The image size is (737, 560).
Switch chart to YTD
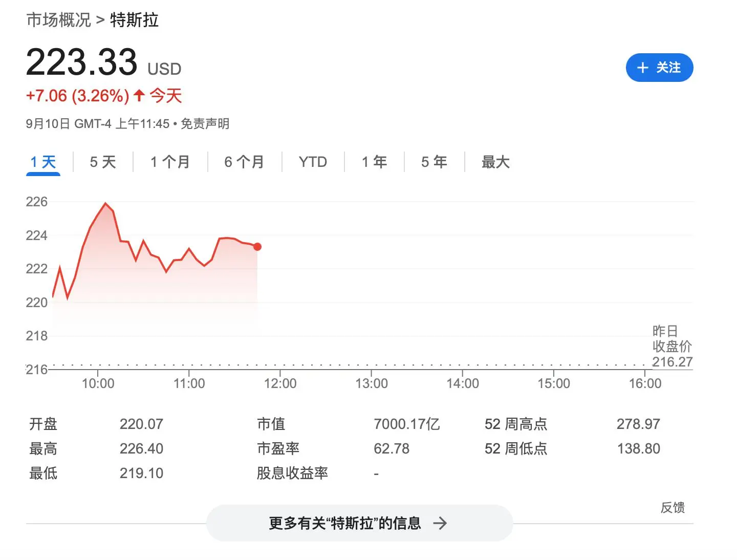(313, 162)
